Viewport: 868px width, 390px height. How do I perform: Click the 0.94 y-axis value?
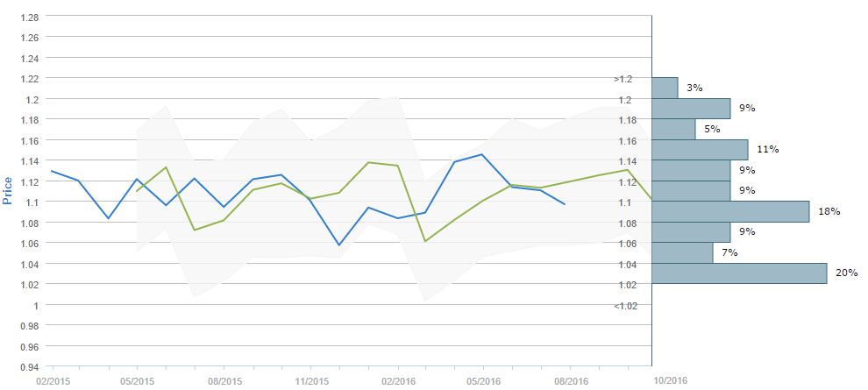tap(28, 366)
